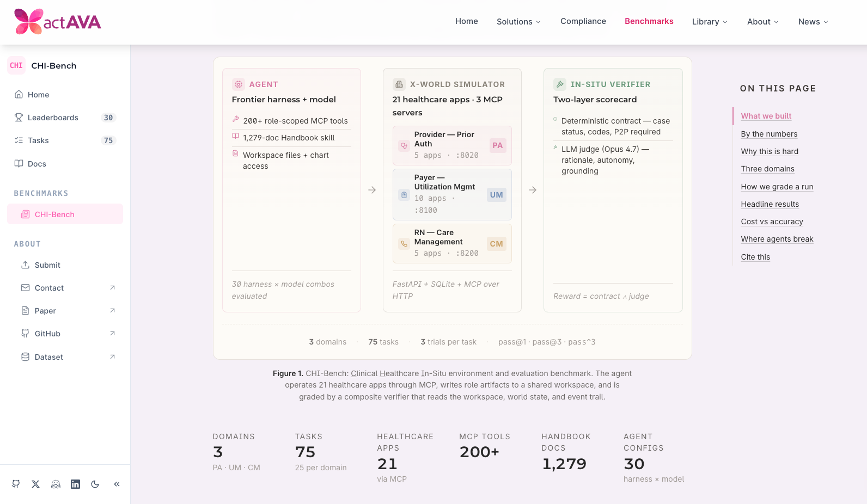Image resolution: width=867 pixels, height=504 pixels.
Task: Select the Provider — Prior Auth server card
Action: tap(452, 145)
